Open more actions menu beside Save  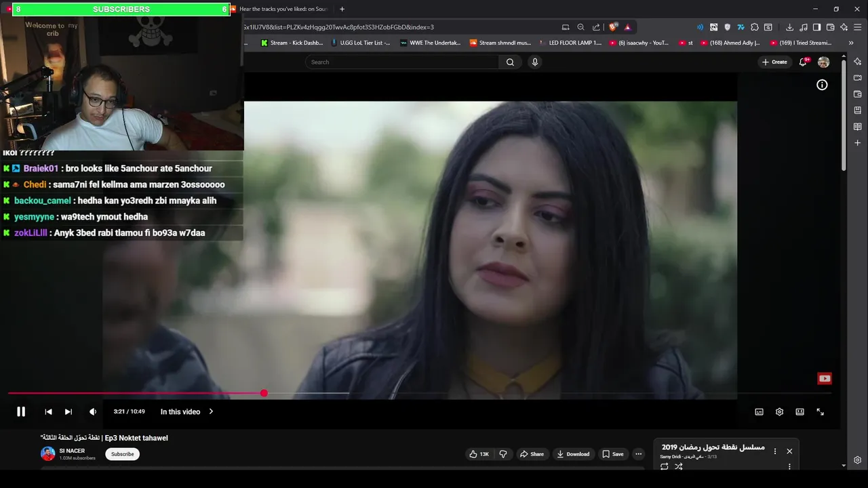click(x=639, y=454)
